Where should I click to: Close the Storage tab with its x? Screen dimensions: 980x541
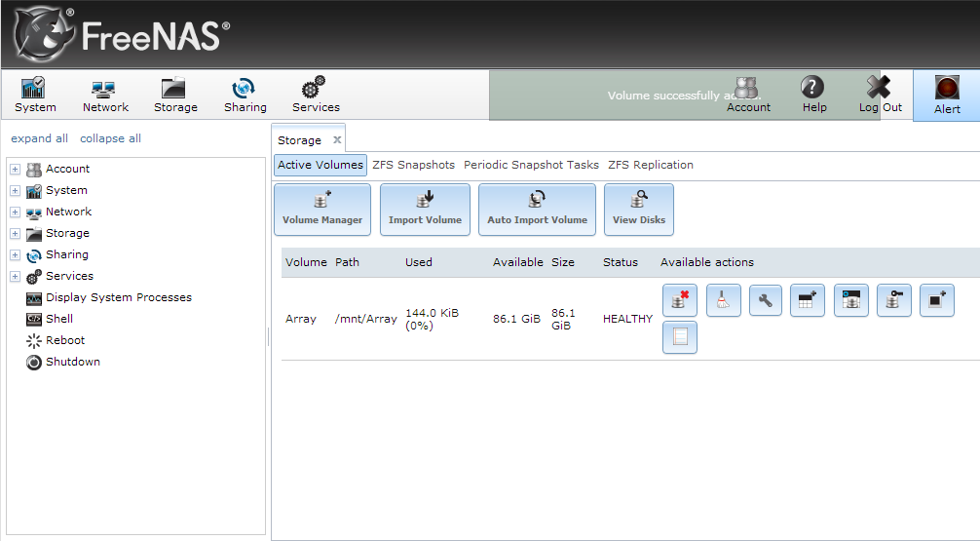[337, 140]
